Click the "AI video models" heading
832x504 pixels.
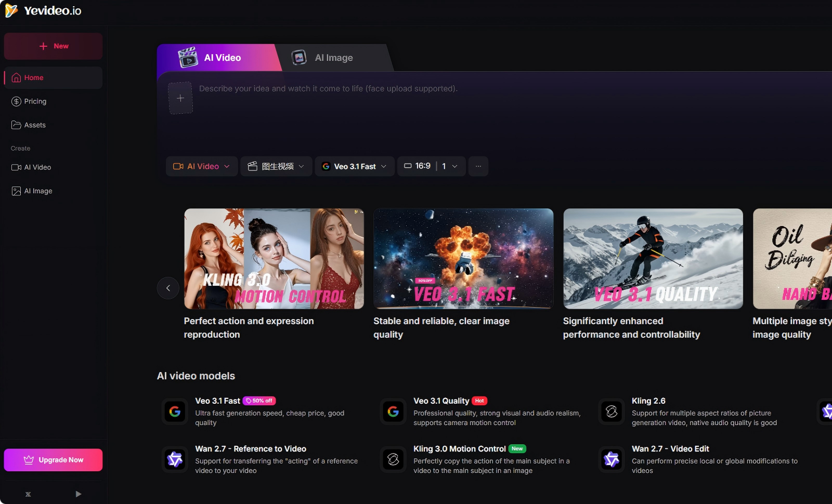(196, 376)
